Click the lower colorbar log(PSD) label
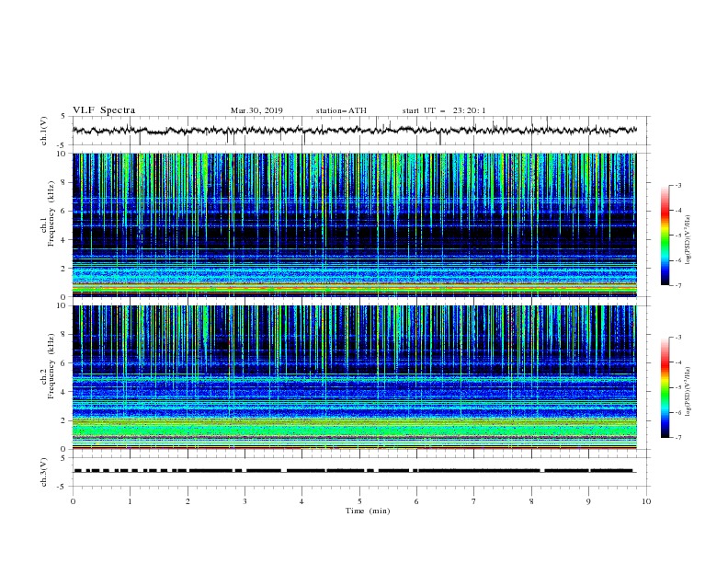 [688, 392]
